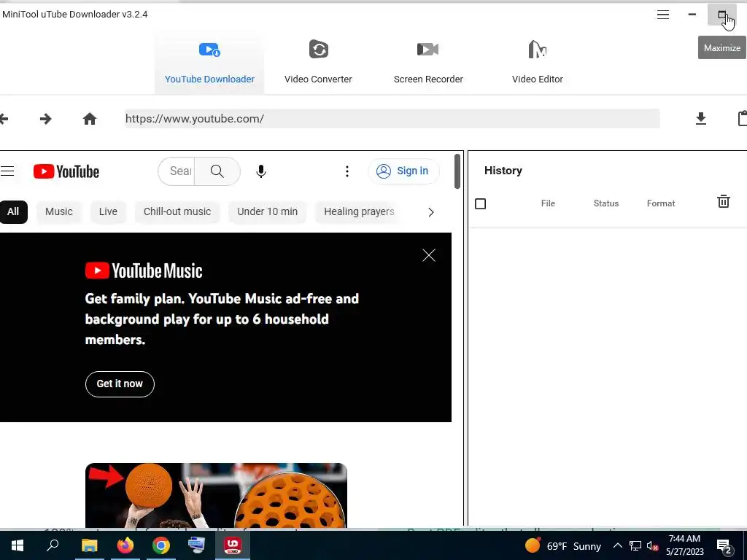Launch Chrome from the taskbar
The height and width of the screenshot is (560, 747).
161,545
